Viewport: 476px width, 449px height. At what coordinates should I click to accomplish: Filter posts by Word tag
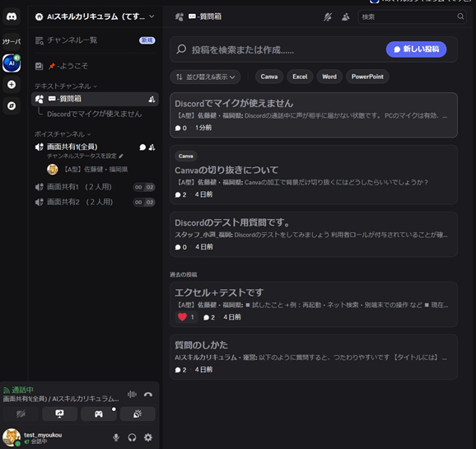(x=329, y=77)
